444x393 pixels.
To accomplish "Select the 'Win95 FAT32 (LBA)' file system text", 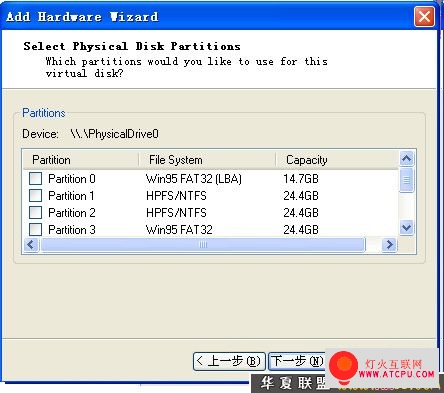I will 194,179.
